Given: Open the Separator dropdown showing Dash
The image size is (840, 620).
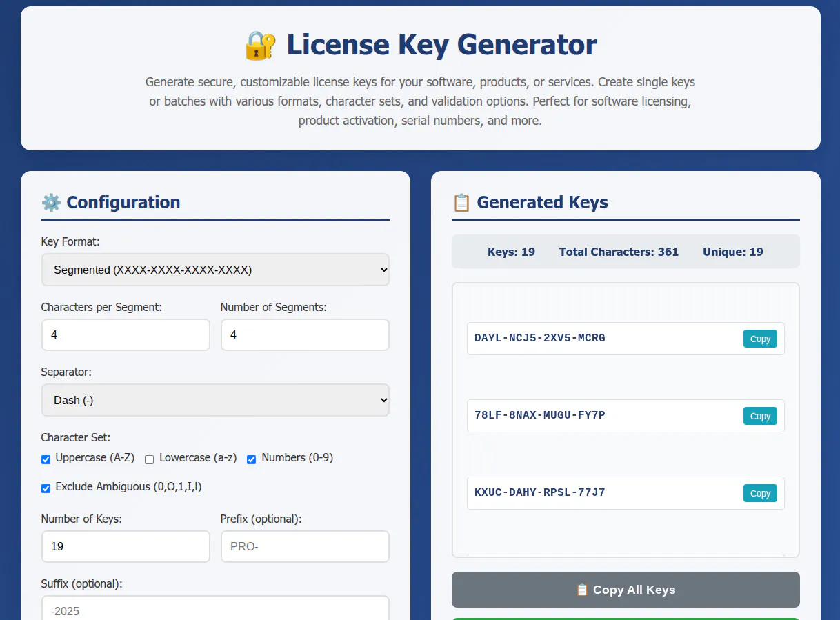Looking at the screenshot, I should click(215, 400).
